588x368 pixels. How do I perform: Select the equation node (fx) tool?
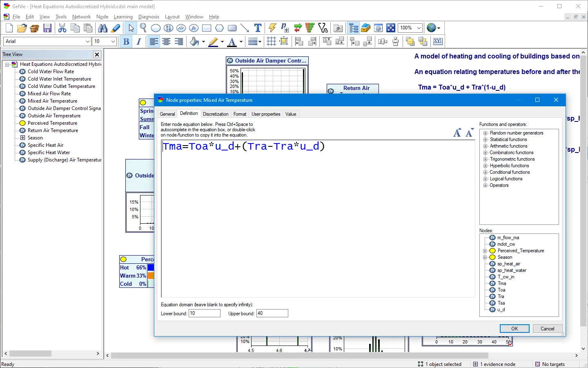point(194,28)
